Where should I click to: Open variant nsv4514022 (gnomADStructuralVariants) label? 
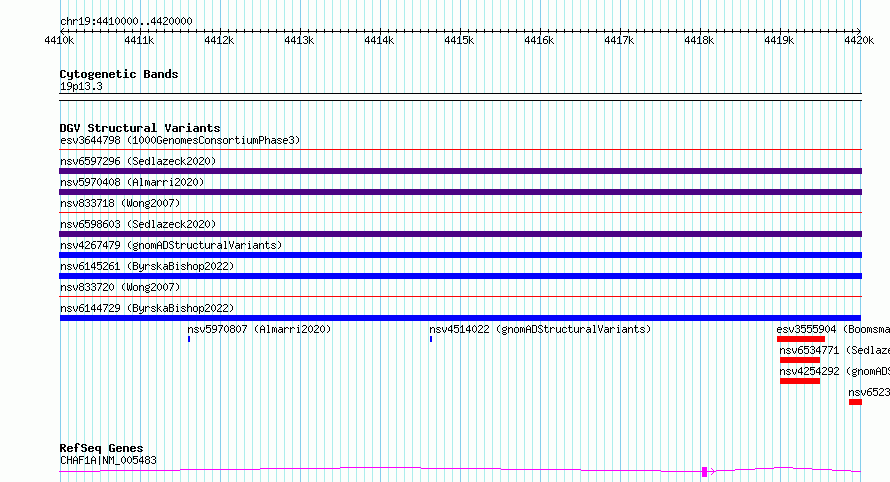540,329
